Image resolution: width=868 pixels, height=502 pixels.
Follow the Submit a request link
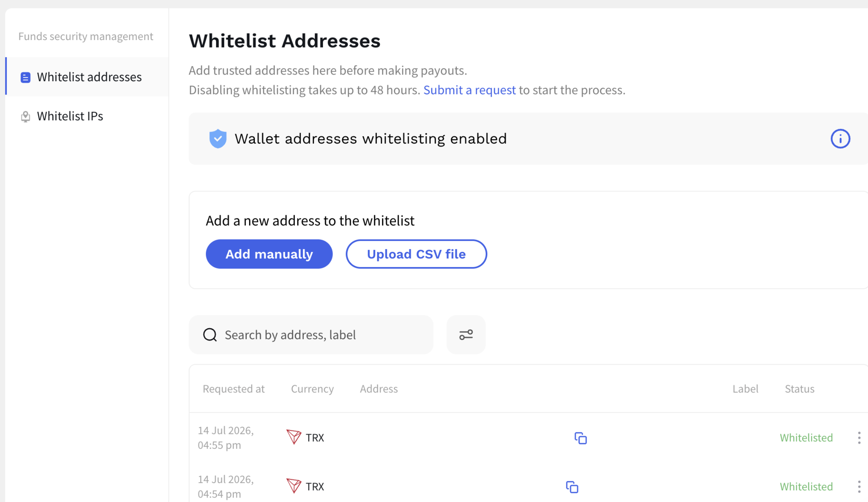tap(469, 90)
